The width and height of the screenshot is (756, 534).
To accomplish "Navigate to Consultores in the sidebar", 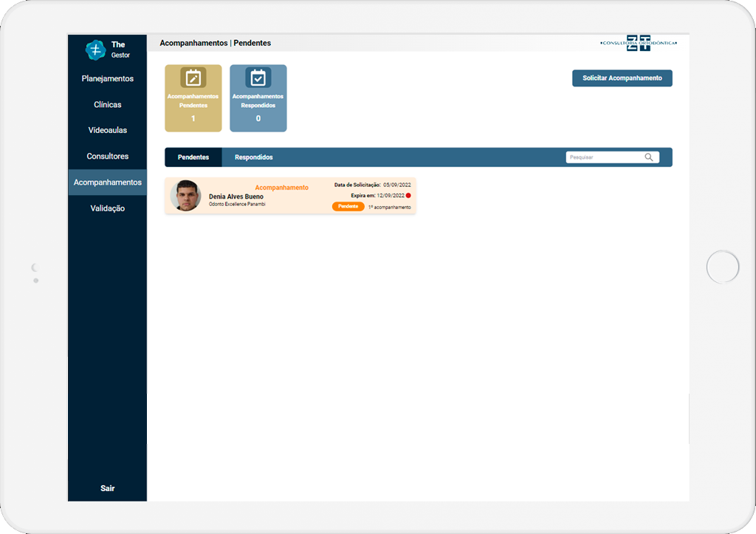I will tap(108, 157).
